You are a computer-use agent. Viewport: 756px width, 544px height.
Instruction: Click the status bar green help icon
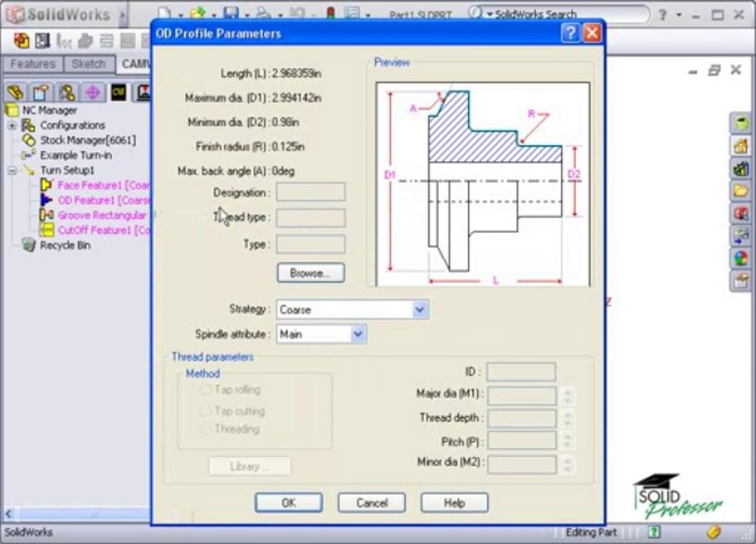(x=654, y=532)
